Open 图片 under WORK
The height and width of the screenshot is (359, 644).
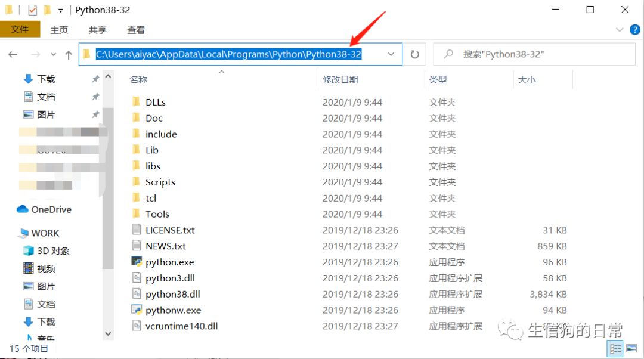pyautogui.click(x=39, y=286)
